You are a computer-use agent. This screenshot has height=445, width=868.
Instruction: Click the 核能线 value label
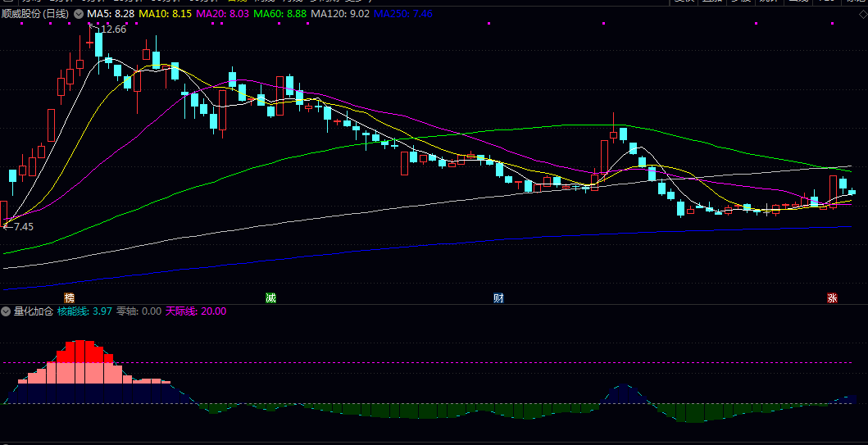(x=84, y=311)
